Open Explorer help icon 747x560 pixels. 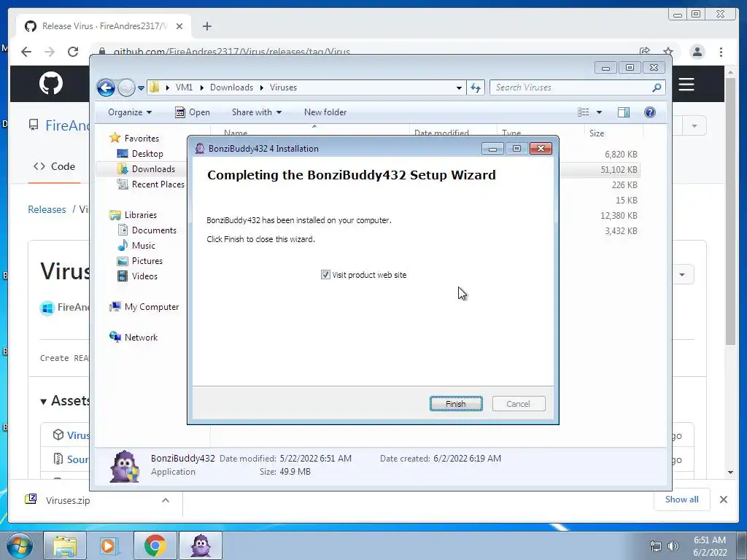click(650, 112)
